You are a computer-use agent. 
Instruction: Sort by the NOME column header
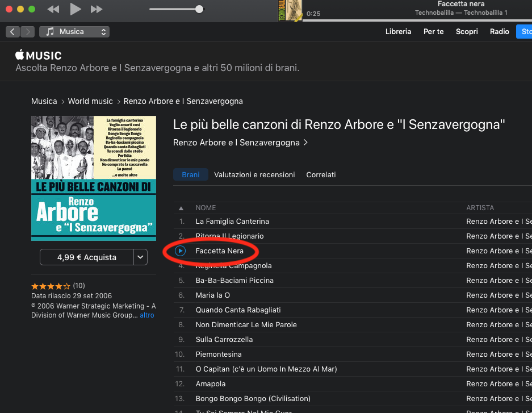click(x=206, y=208)
